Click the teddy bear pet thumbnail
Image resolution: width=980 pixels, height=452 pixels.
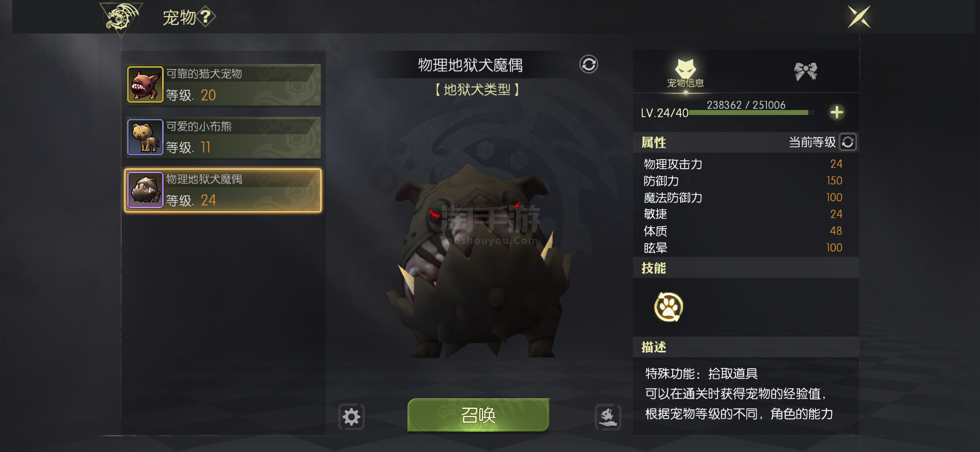[x=145, y=137]
